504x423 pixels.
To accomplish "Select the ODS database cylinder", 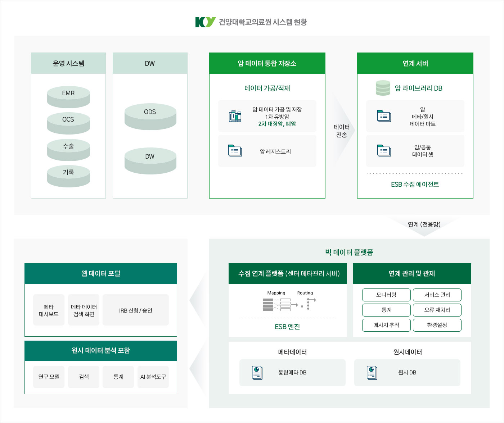I will [150, 117].
